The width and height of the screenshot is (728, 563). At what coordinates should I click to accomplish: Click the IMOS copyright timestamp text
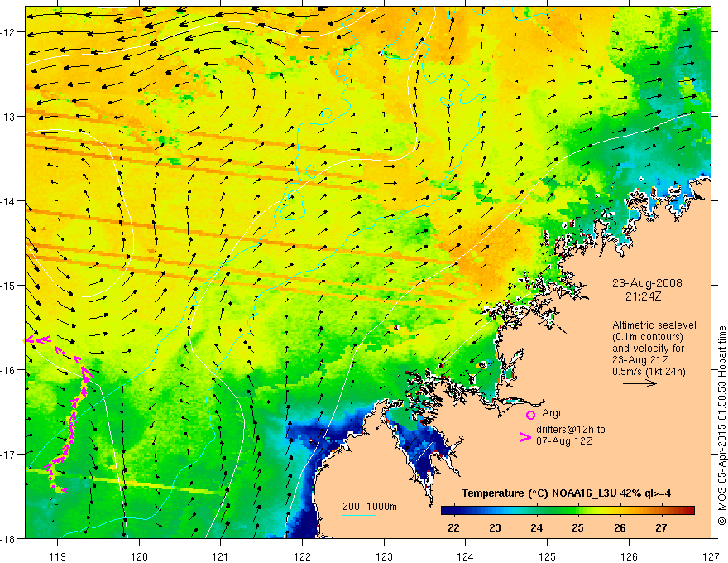click(x=721, y=426)
